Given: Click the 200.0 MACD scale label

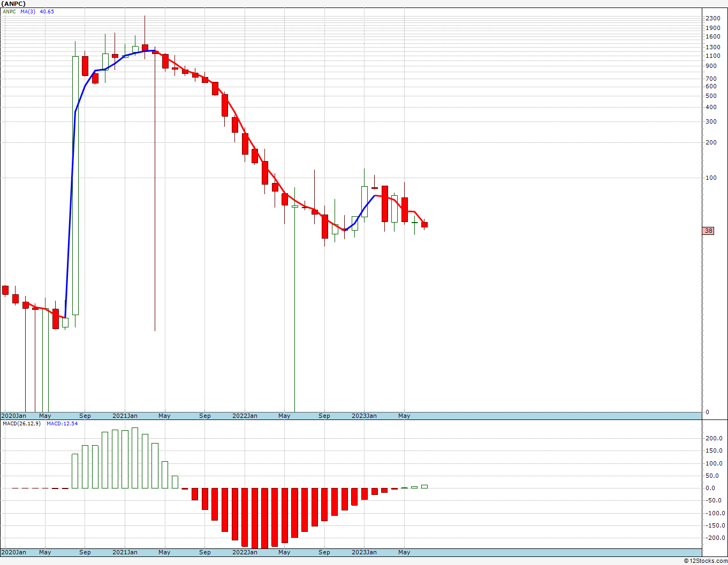Looking at the screenshot, I should 713,438.
